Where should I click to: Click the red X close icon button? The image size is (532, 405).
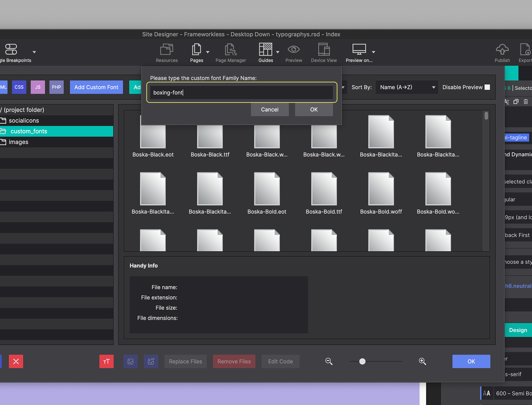tap(16, 361)
